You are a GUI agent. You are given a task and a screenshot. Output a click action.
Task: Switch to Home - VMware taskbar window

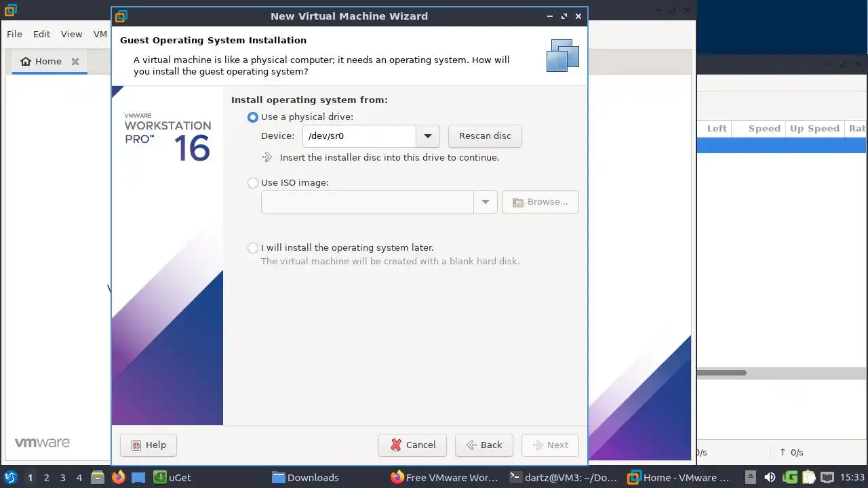tap(679, 478)
